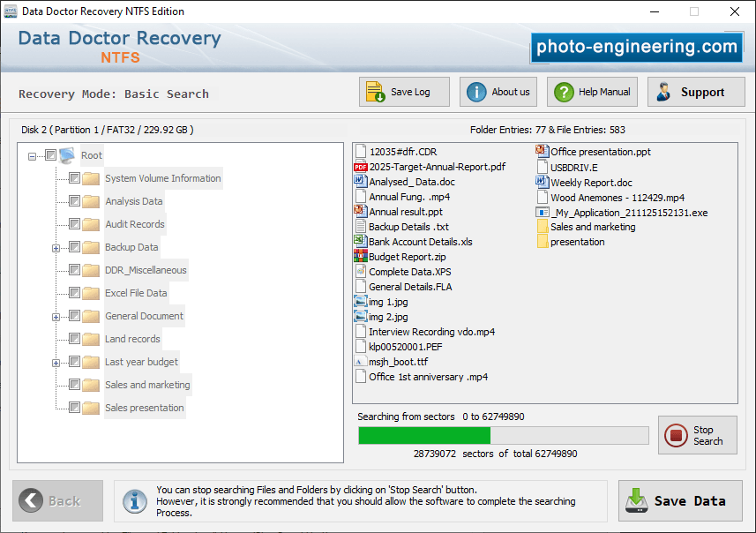The height and width of the screenshot is (533, 756).
Task: Minimize the Data Doctor Recovery window
Action: pyautogui.click(x=655, y=11)
